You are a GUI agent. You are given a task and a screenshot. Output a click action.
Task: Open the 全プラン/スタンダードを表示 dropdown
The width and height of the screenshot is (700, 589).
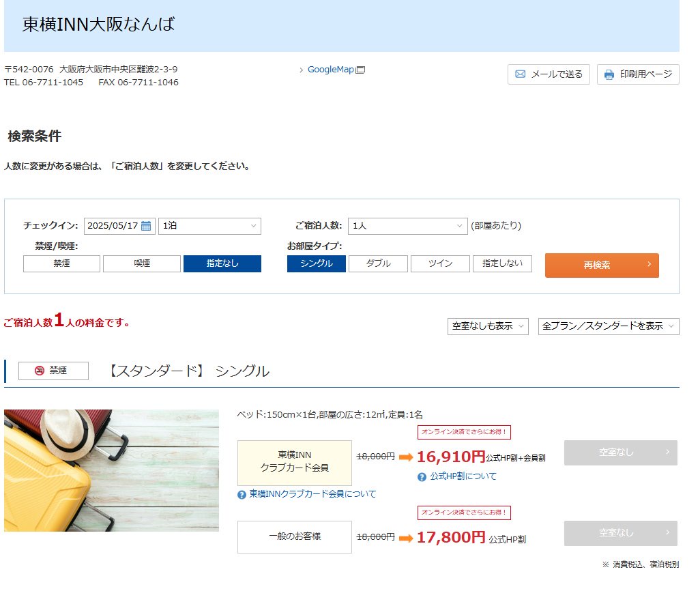(609, 326)
